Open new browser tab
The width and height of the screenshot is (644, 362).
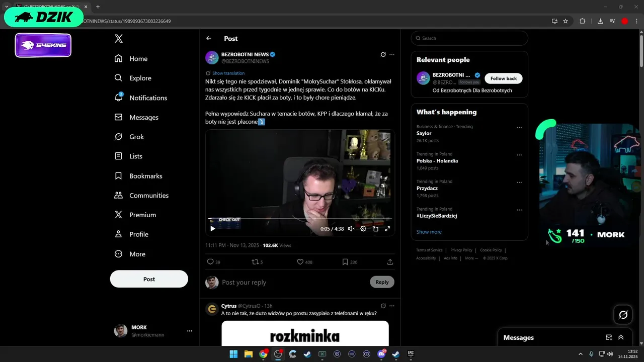click(x=98, y=7)
